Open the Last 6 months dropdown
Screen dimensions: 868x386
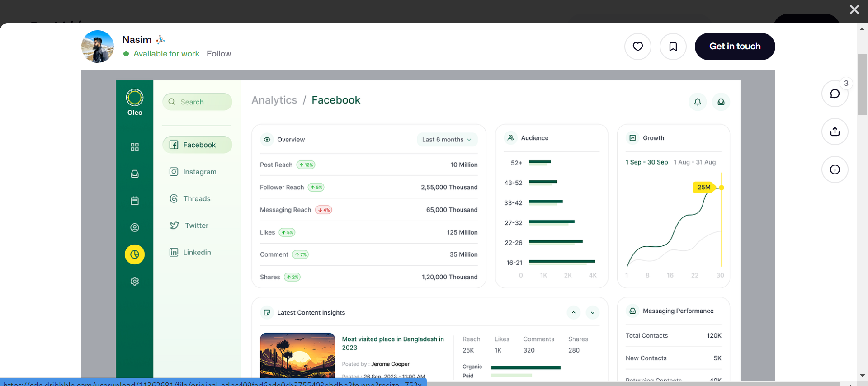[x=447, y=140]
